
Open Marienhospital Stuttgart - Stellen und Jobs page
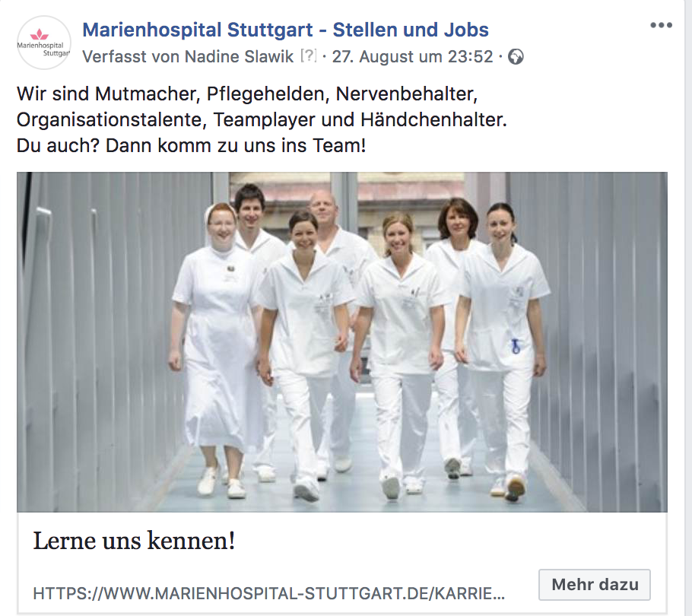click(x=285, y=30)
